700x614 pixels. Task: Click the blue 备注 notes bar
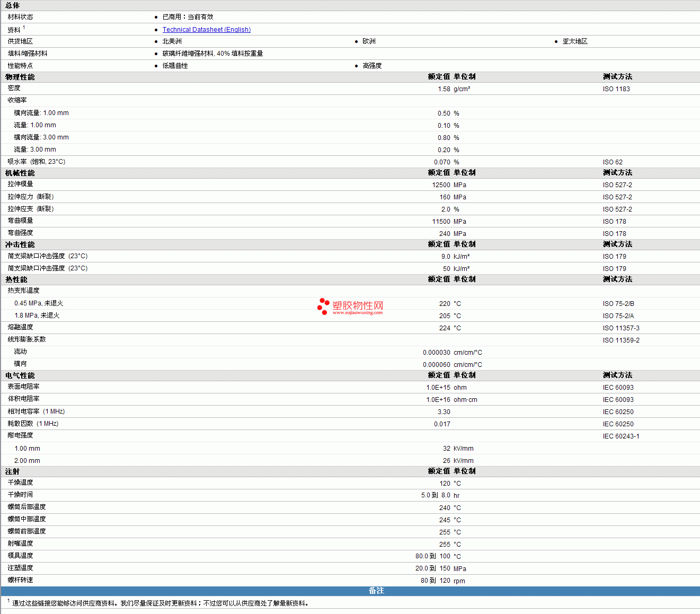tap(376, 591)
